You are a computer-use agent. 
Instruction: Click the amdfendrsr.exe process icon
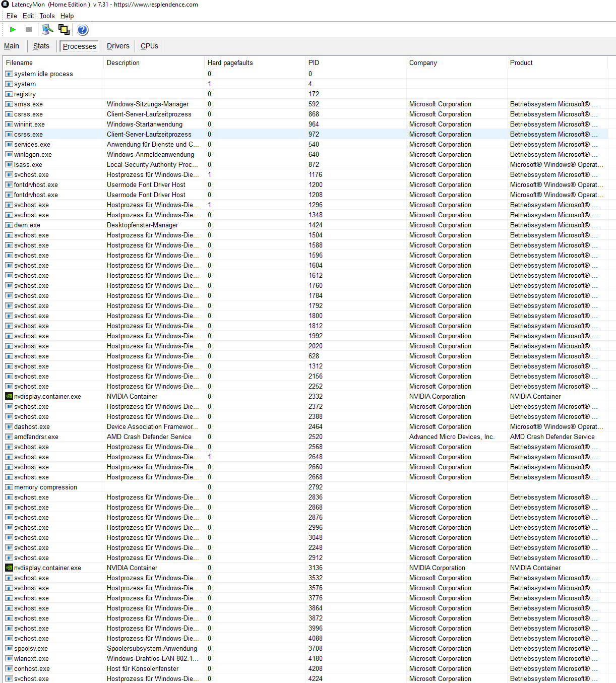(9, 437)
